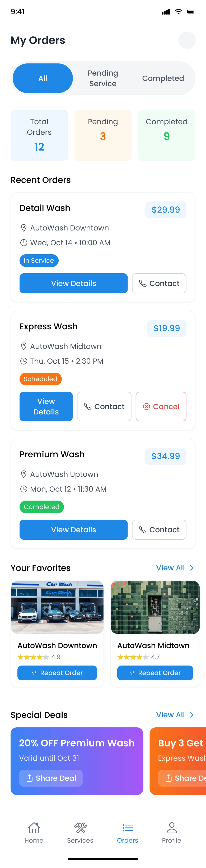Repeat order at AutoWash Midtown
206x868 pixels.
[155, 673]
